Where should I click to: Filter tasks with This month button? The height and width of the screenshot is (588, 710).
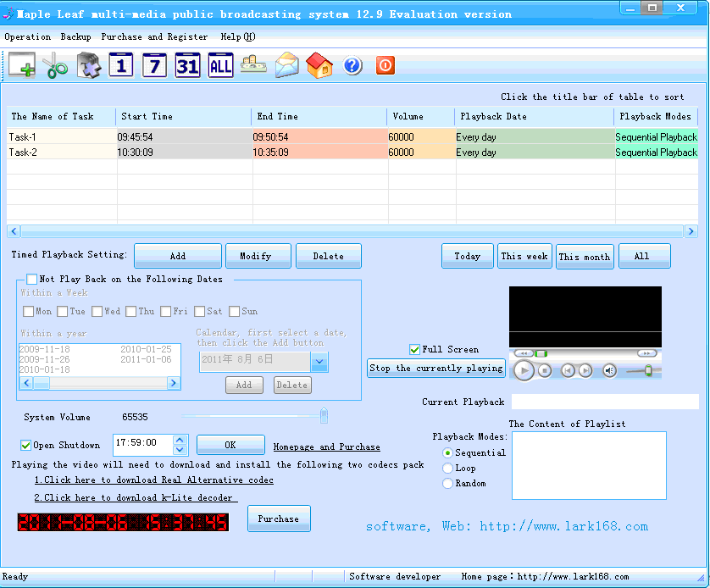585,257
